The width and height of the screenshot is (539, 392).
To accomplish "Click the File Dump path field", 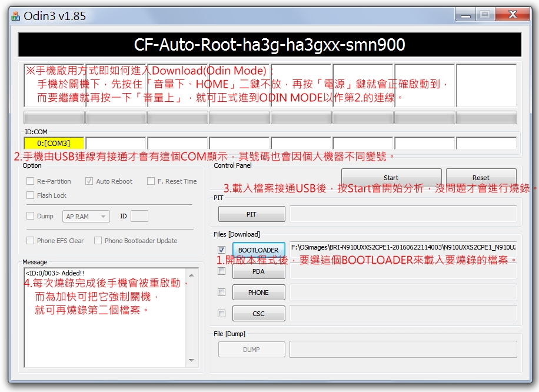I will tap(403, 350).
